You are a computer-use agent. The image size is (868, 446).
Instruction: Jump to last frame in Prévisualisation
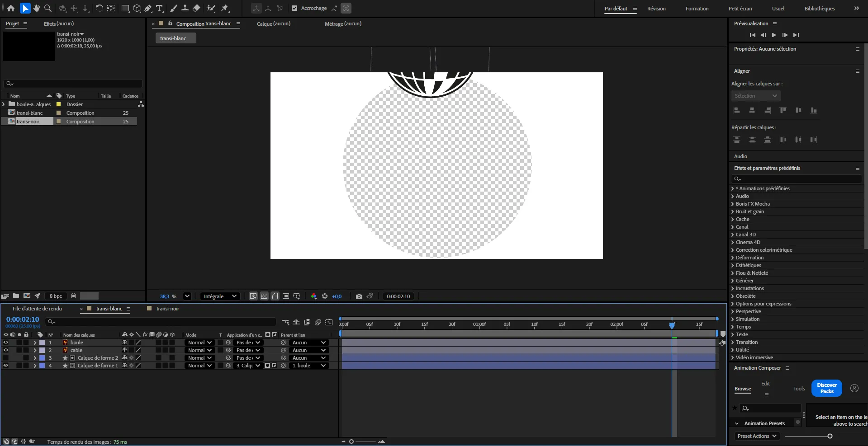[796, 35]
